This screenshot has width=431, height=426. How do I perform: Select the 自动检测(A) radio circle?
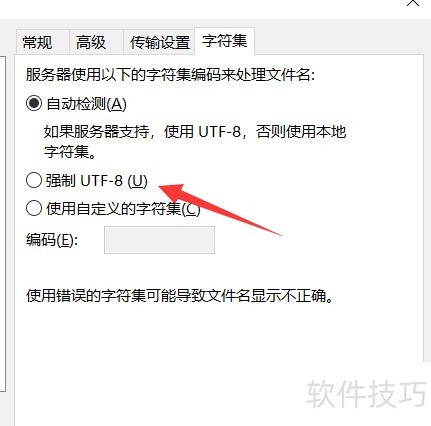coord(34,104)
